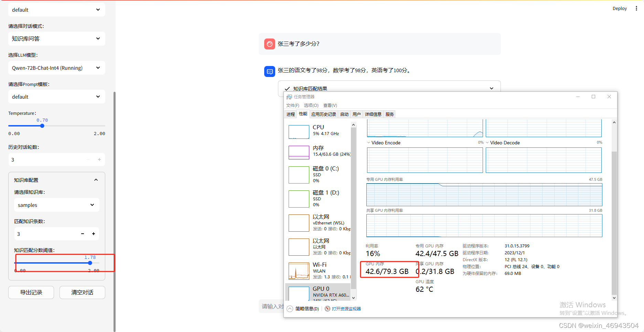Click the user avatar icon beside 张三考了多少分
Image resolution: width=644 pixels, height=332 pixels.
(270, 44)
